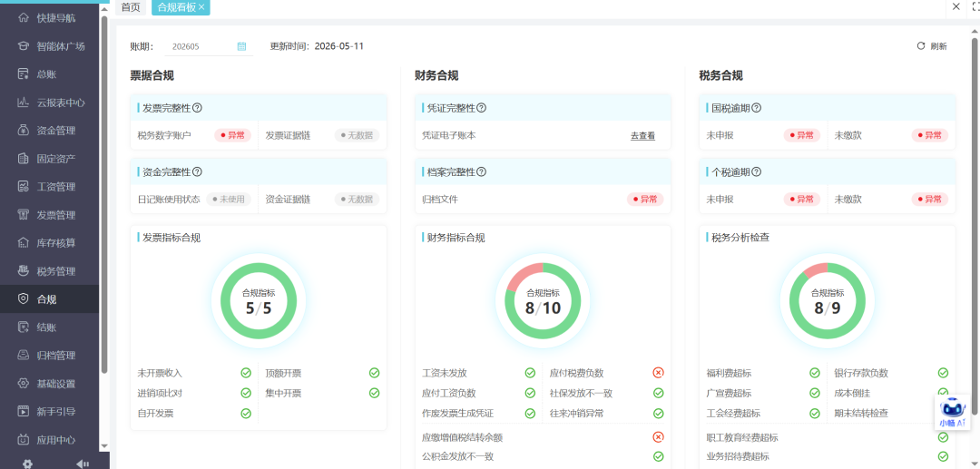Click the green check beside 未开票收入

(x=246, y=373)
